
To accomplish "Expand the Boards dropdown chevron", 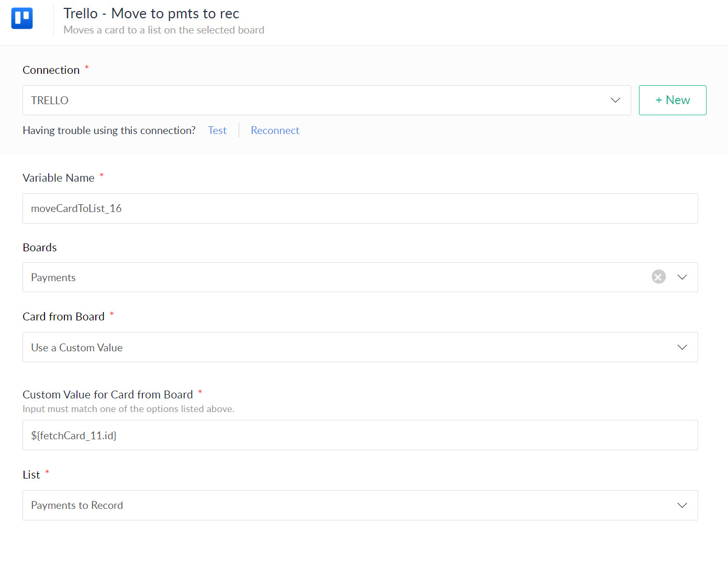I will click(682, 277).
